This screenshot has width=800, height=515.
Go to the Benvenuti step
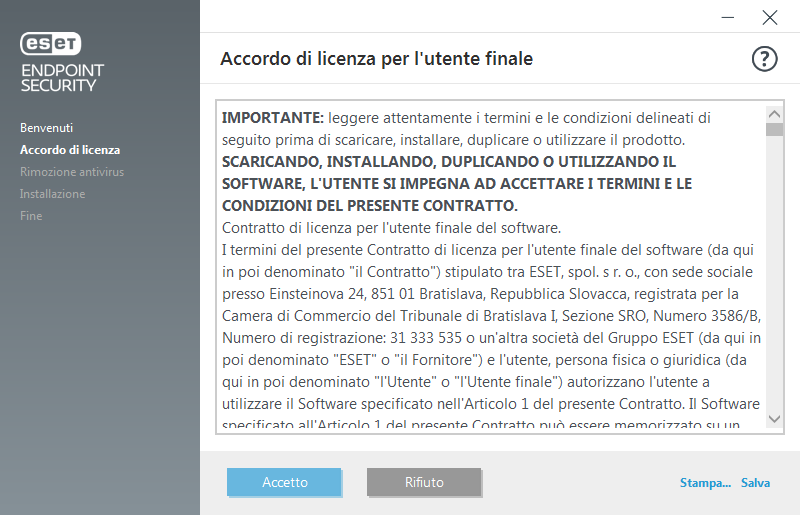point(46,128)
